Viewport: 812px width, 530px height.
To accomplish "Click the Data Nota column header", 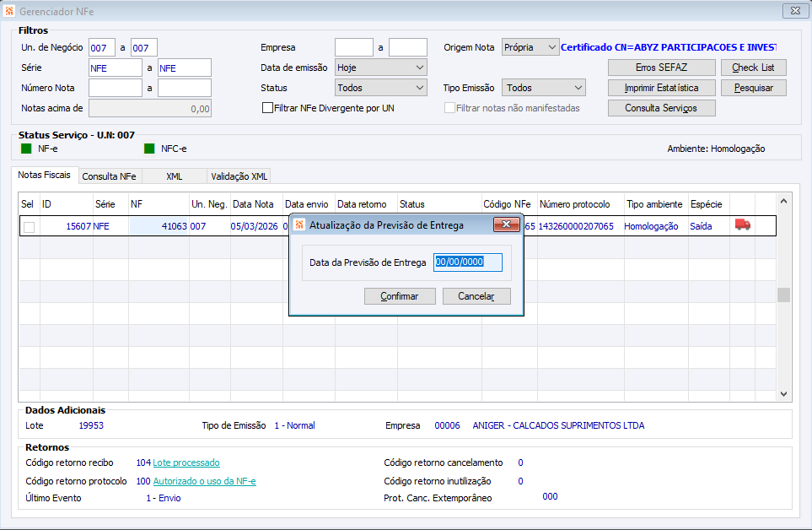I will (256, 204).
